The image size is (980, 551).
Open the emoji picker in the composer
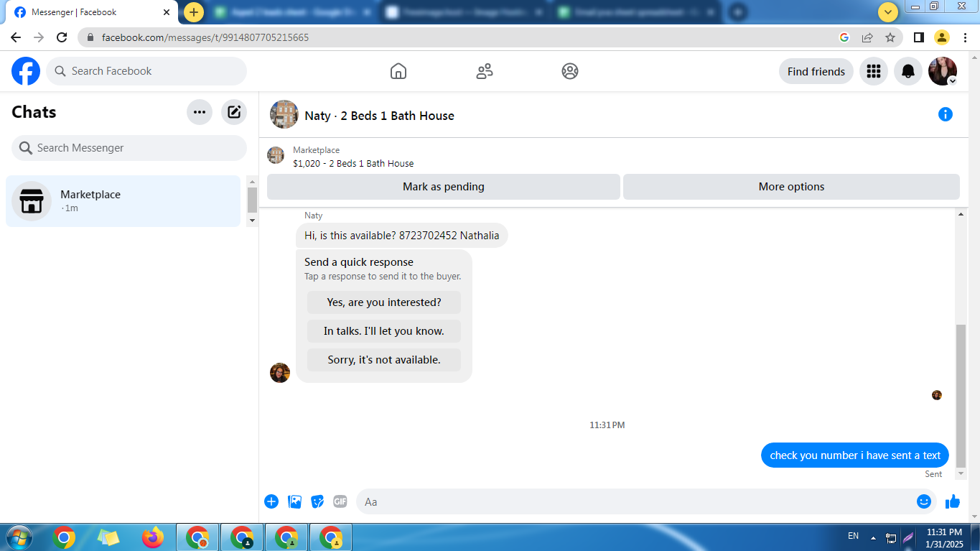924,501
